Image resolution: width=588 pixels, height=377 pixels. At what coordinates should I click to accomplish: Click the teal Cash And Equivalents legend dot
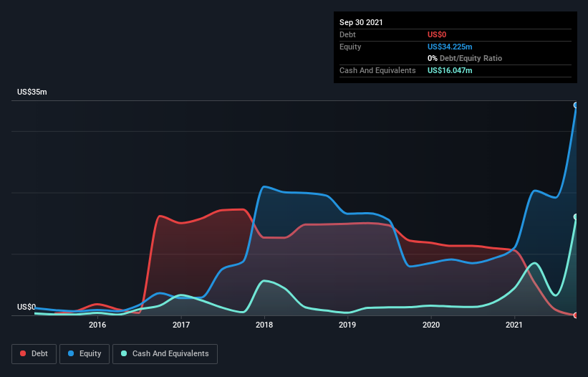[124, 353]
